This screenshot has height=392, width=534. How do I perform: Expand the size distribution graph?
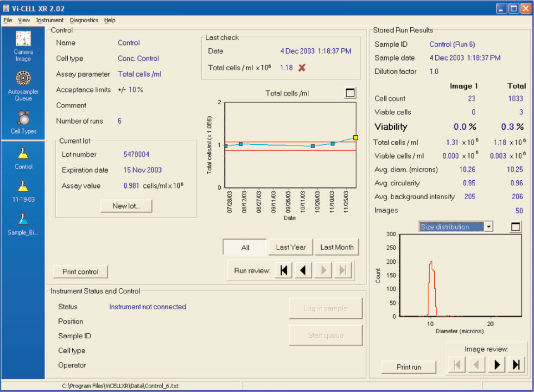point(515,227)
